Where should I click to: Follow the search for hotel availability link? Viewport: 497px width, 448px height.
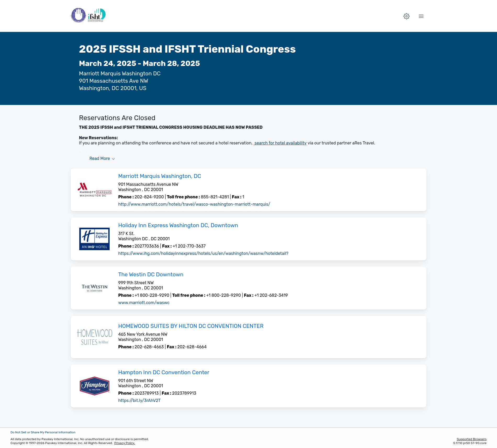tap(280, 143)
